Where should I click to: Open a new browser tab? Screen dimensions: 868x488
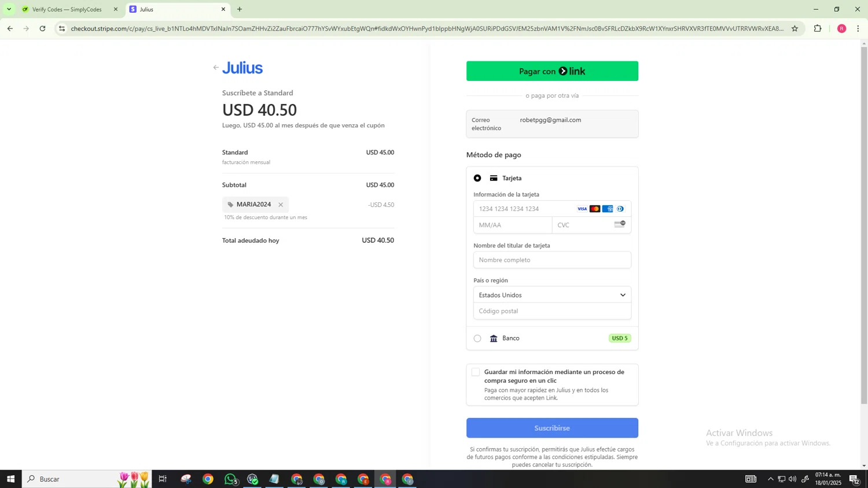(x=240, y=9)
